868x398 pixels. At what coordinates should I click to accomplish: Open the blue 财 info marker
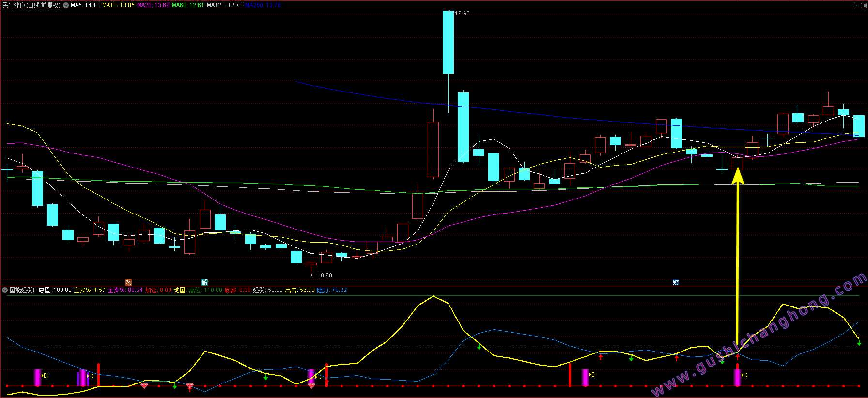(676, 282)
